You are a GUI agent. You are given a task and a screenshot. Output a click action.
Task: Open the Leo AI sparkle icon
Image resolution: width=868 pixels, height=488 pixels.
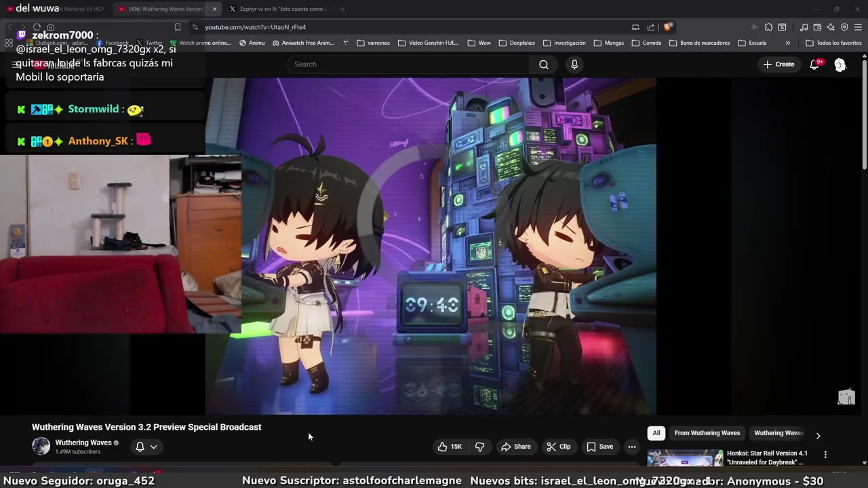point(831,27)
